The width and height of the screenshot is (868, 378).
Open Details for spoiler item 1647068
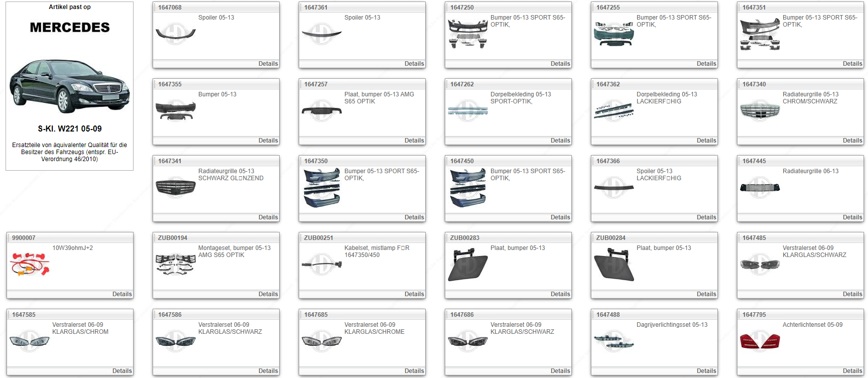(268, 64)
